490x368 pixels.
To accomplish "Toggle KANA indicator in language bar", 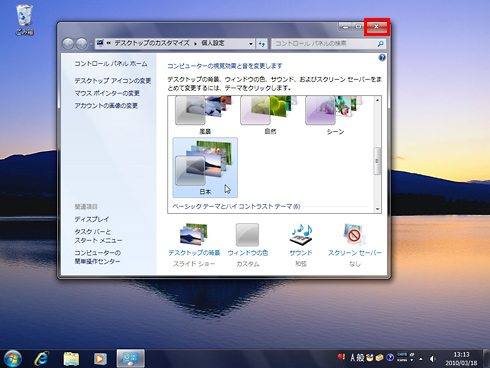I will point(402,360).
